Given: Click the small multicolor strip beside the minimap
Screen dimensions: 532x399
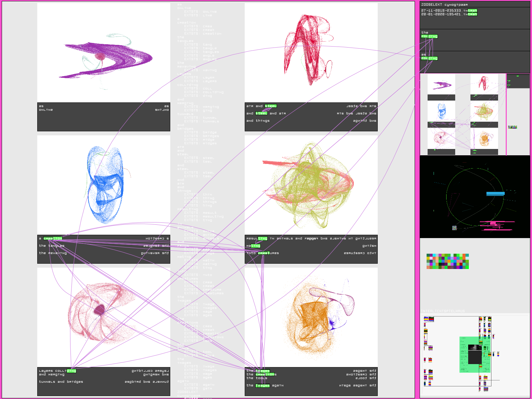Looking at the screenshot, I should tap(512, 127).
